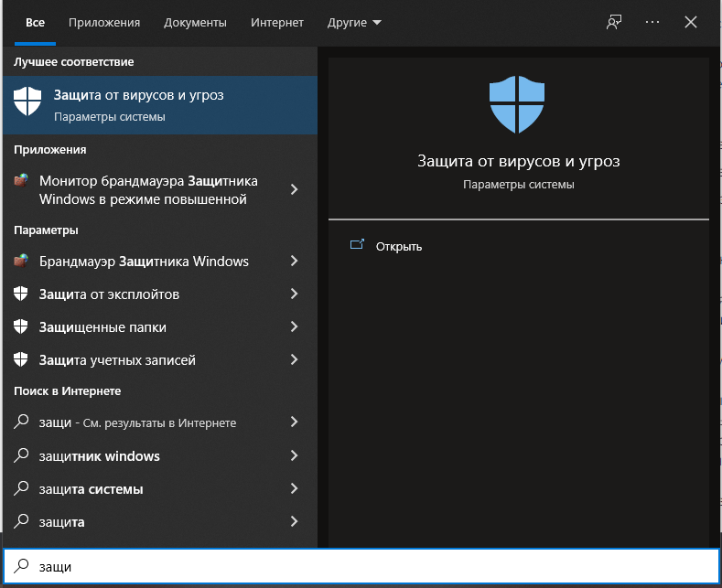Click preview title Защита от вирусов и угроз
The height and width of the screenshot is (588, 722).
[x=519, y=161]
